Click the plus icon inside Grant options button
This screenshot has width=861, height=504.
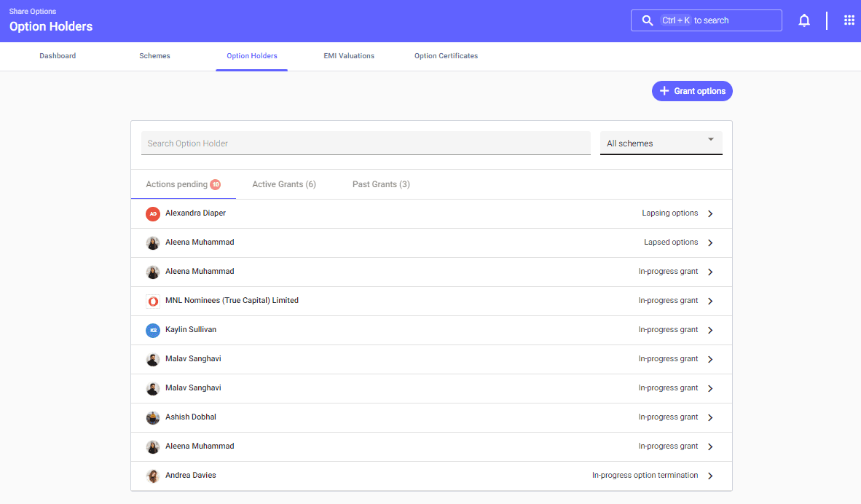[x=664, y=90]
